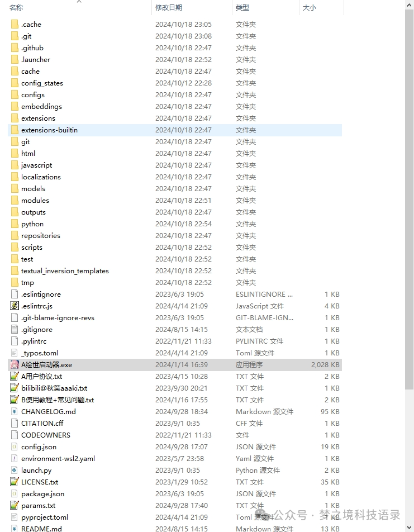The height and width of the screenshot is (532, 414).
Task: Click the 应用程序 type cell
Action: click(x=249, y=365)
